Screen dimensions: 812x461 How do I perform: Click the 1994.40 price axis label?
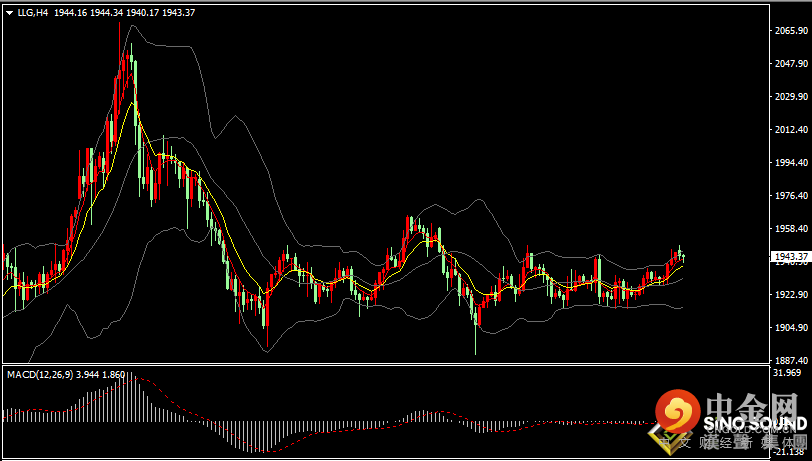pyautogui.click(x=791, y=163)
